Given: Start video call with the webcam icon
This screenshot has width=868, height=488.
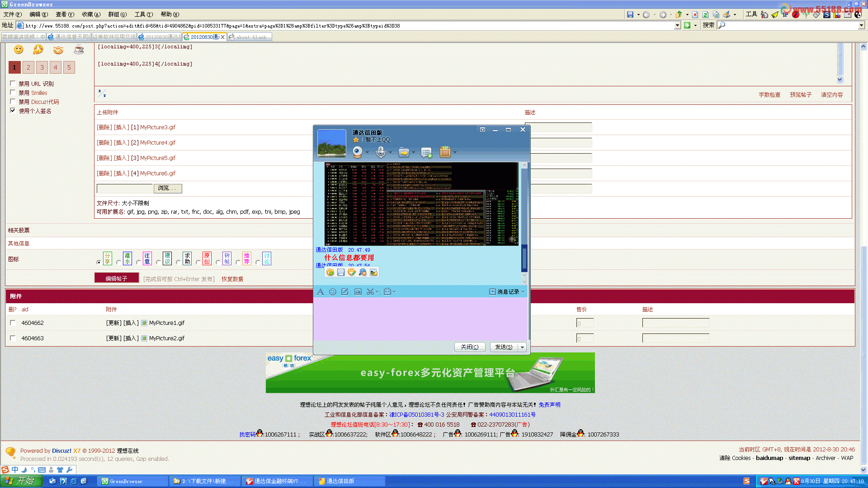Looking at the screenshot, I should (x=358, y=152).
